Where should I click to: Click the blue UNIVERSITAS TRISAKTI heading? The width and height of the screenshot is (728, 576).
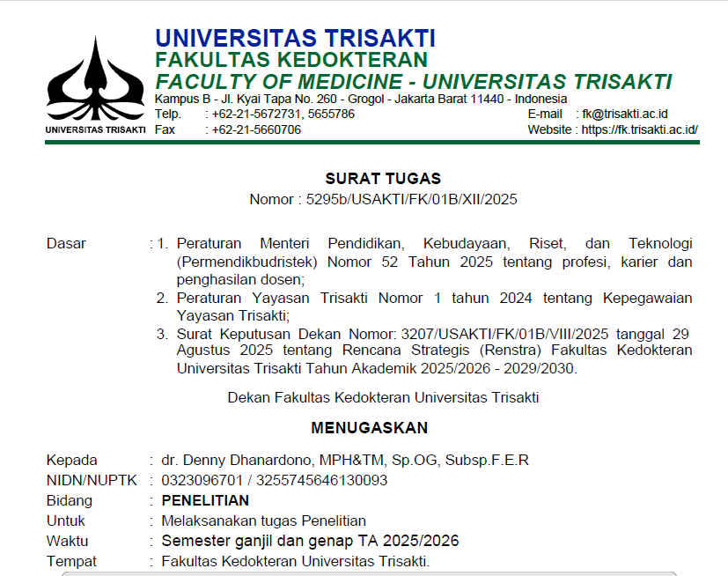(x=295, y=38)
